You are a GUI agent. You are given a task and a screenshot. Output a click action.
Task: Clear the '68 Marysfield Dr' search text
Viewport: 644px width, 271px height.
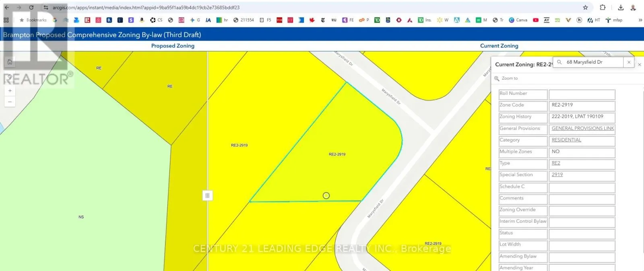point(629,62)
